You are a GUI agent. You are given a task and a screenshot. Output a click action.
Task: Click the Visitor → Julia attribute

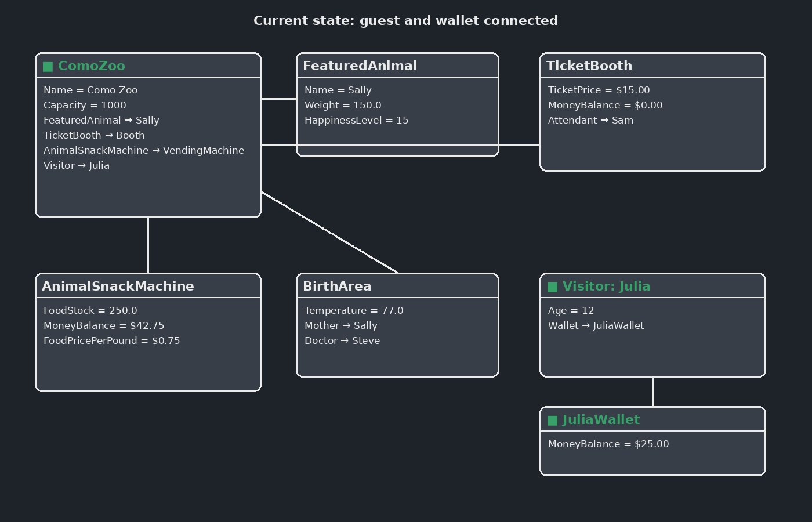77,165
